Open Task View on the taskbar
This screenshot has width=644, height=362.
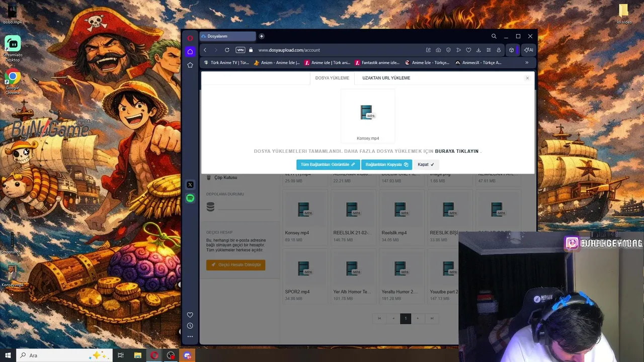click(121, 355)
